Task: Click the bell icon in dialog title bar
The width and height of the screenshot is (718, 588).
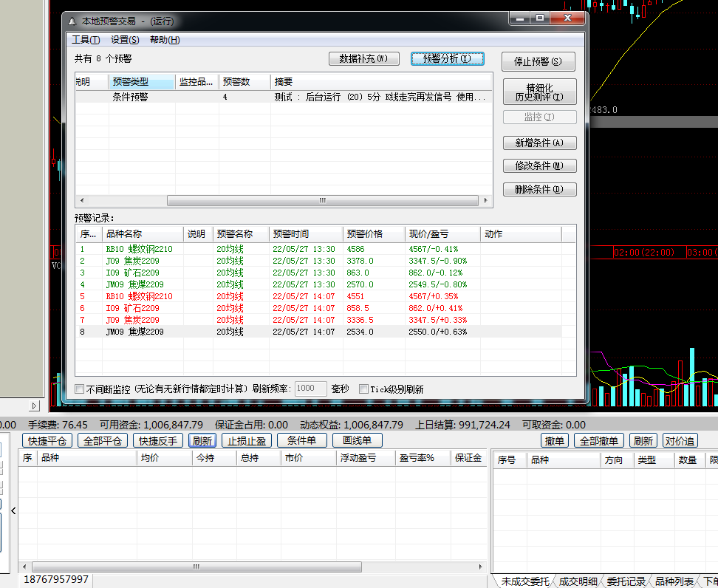Action: click(72, 21)
